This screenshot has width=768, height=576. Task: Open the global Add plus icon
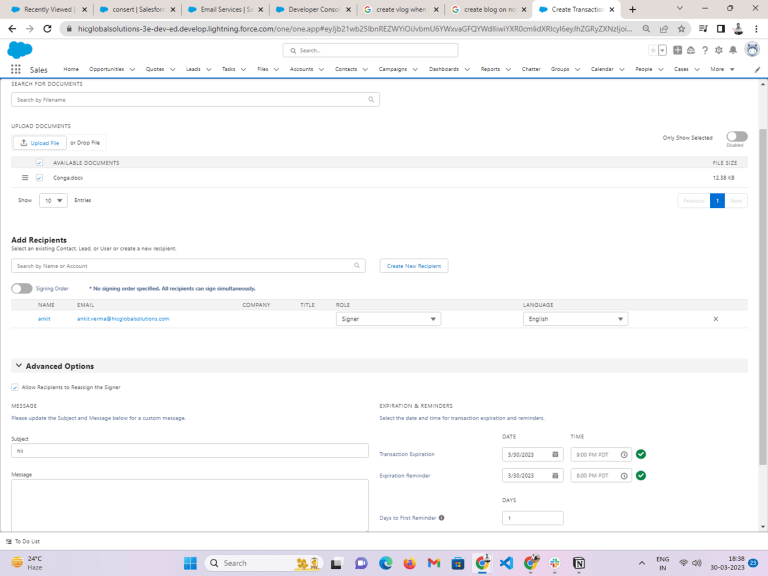coord(677,50)
